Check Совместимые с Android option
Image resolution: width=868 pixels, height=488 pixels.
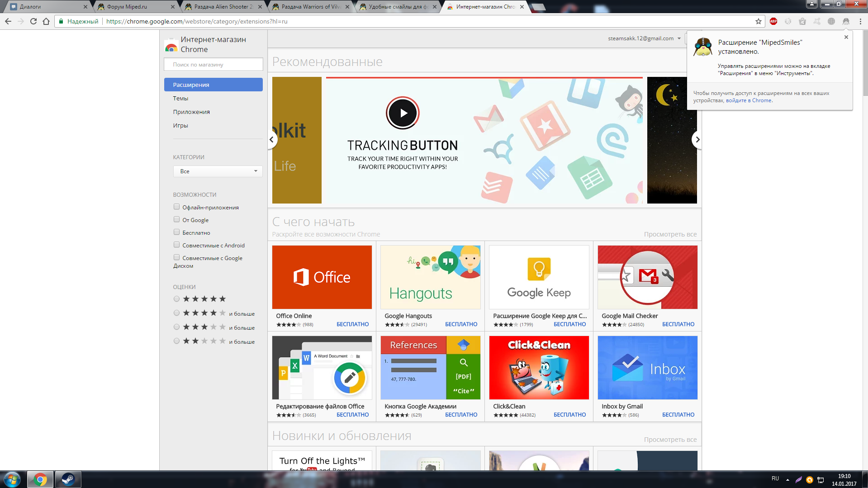[177, 245]
